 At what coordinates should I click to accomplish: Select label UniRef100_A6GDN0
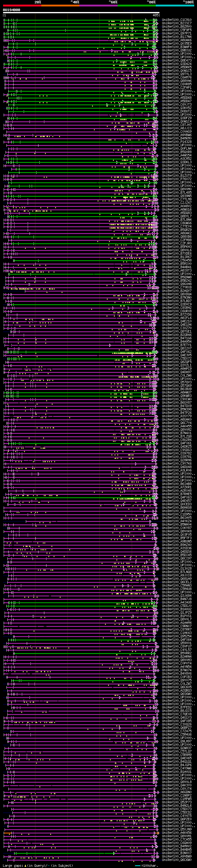(177, 792)
